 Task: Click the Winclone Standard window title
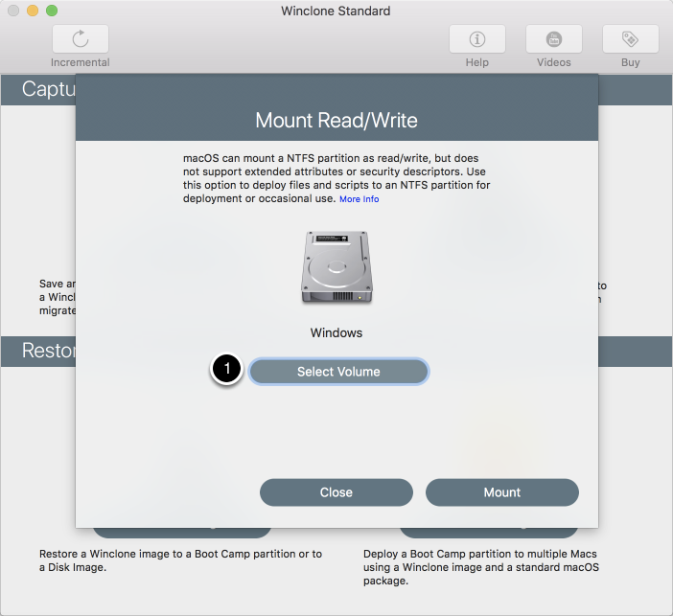[x=336, y=11]
